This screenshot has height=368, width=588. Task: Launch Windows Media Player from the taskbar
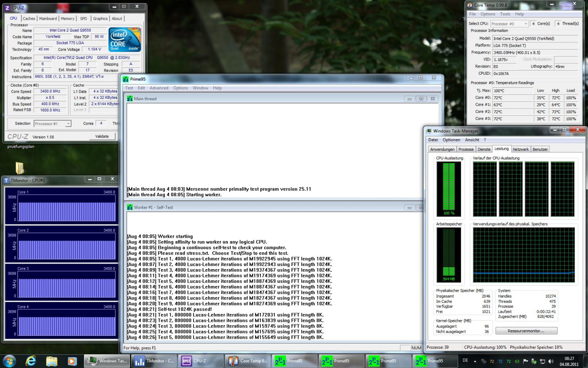coord(72,361)
